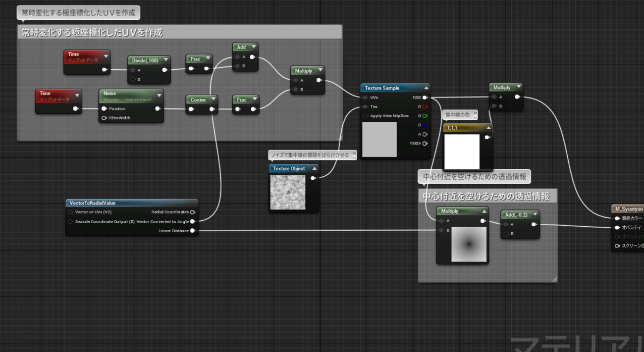Click the red R output pin on Texture Sample
644x352 pixels.
[x=425, y=106]
